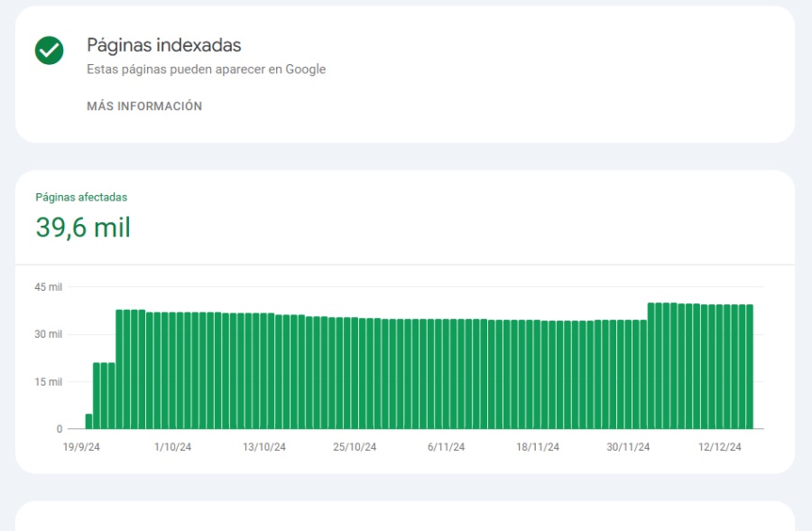Viewport: 812px width, 531px height.
Task: Click the text 'Estas páginas pueden aparecer en Google'
Action: pyautogui.click(x=206, y=70)
